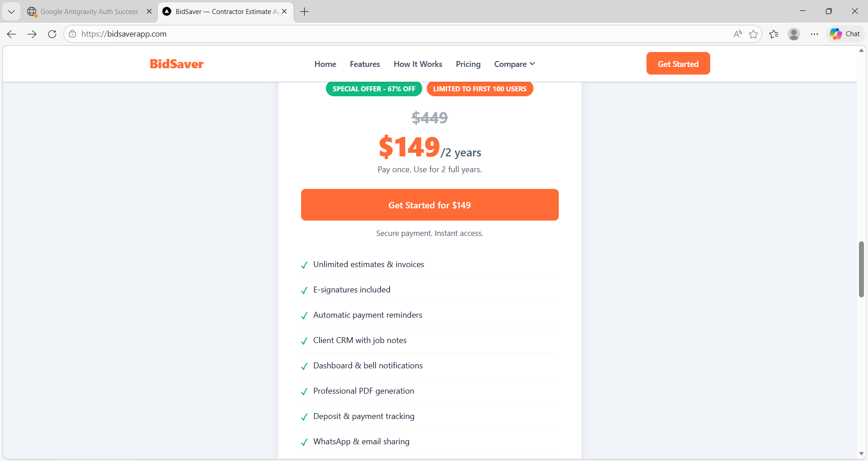Click the Get Started for $149 button
868x461 pixels.
click(429, 205)
